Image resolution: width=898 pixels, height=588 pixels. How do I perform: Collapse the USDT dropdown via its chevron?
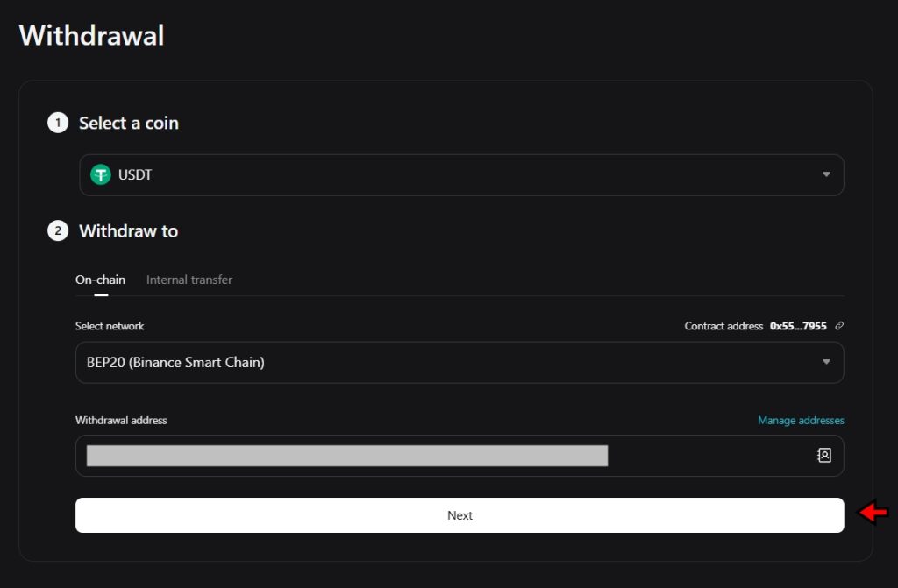(x=825, y=174)
